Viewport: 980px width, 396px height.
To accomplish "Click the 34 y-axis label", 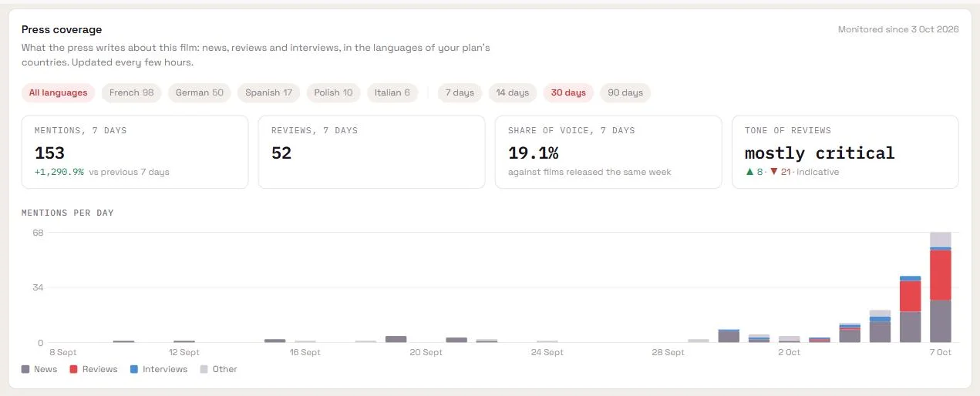I will pos(37,287).
